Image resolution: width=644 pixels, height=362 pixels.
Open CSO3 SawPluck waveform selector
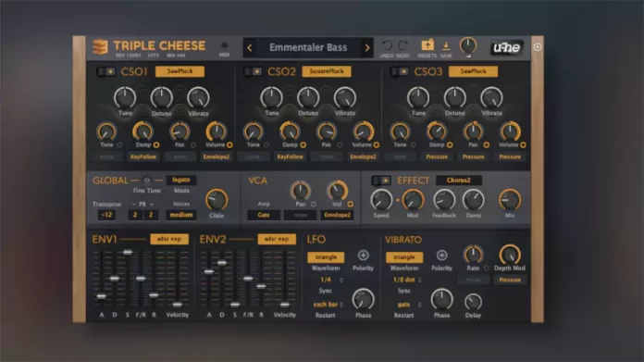pos(473,71)
